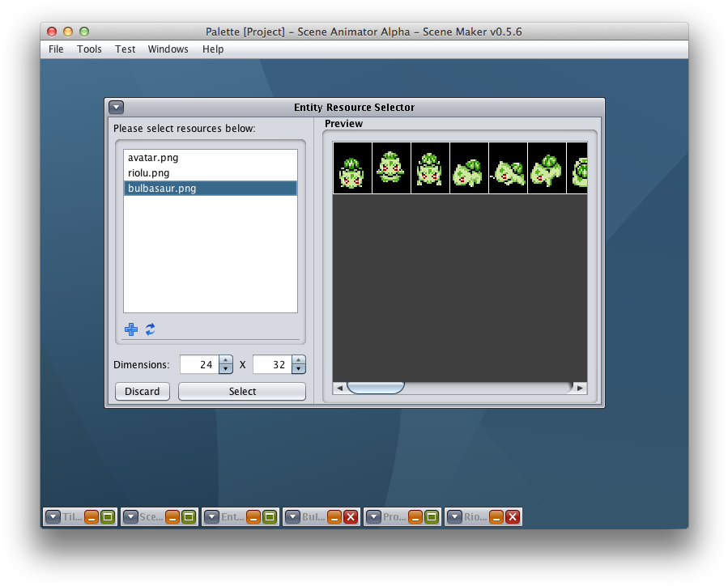Screen dimensions: 728x586
Task: Click the refresh resources arrows icon
Action: (150, 329)
